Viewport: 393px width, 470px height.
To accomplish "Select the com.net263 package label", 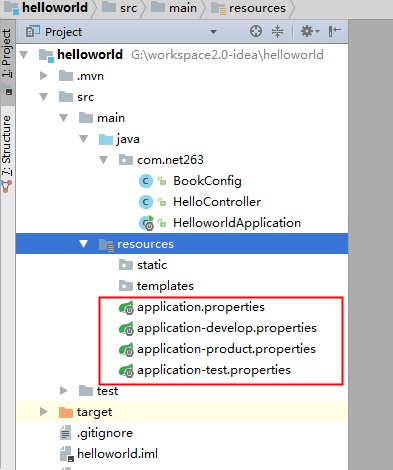I will point(170,160).
